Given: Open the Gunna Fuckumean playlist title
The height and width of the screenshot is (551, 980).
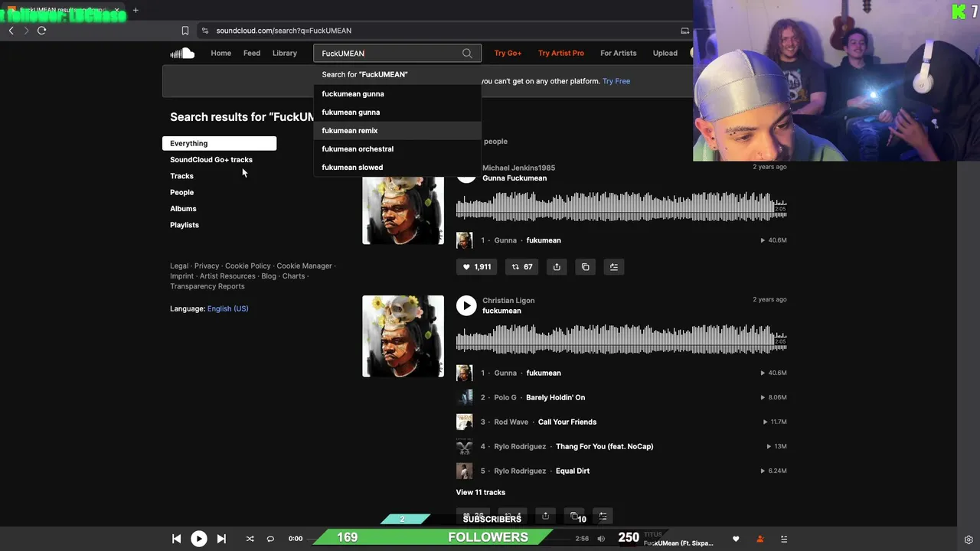Looking at the screenshot, I should click(x=514, y=178).
